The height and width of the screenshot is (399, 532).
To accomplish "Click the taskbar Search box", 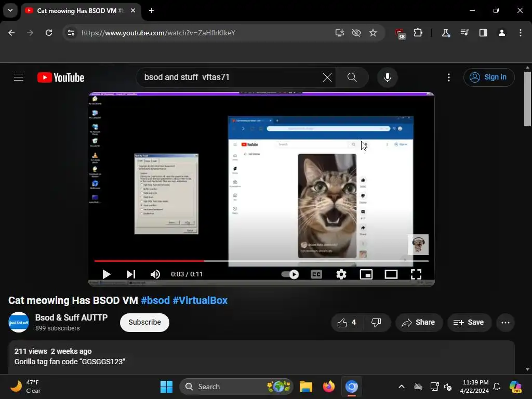I will pos(236,387).
